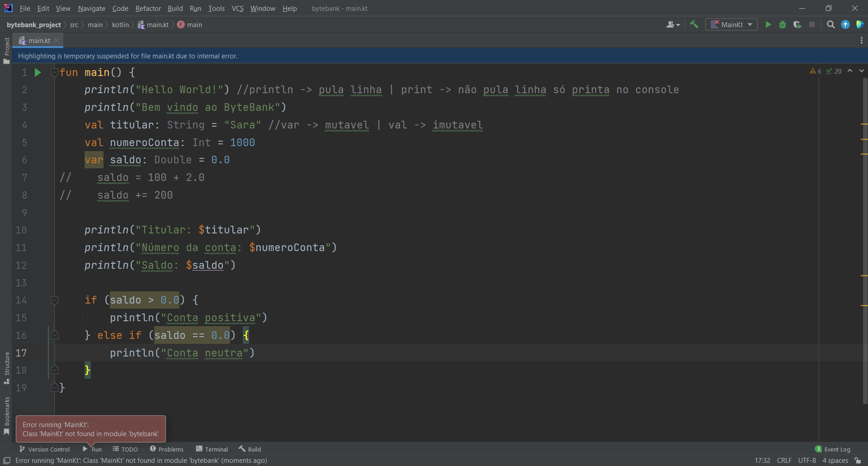Close the main.kt editor tab
This screenshot has height=466, width=868.
pos(57,41)
